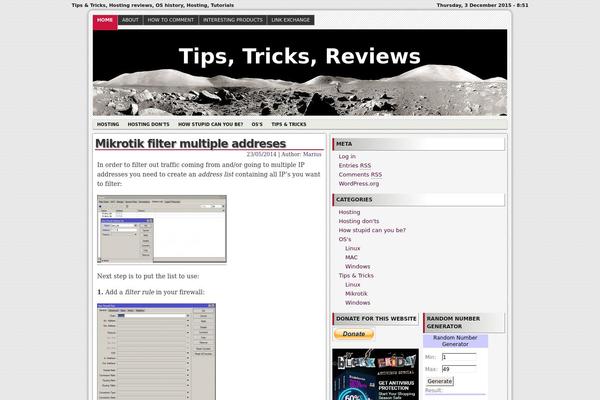Image resolution: width=600 pixels, height=400 pixels.
Task: Click the Generate button
Action: (x=439, y=381)
